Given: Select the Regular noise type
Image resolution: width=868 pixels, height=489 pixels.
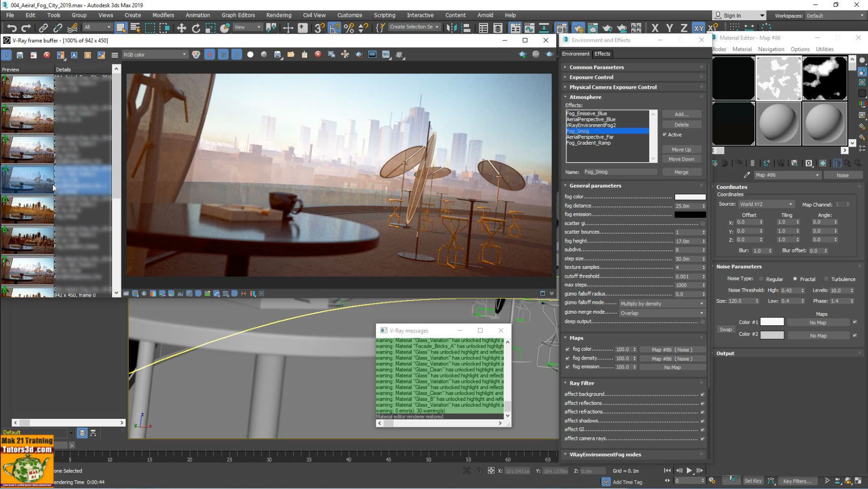Looking at the screenshot, I should click(x=761, y=279).
